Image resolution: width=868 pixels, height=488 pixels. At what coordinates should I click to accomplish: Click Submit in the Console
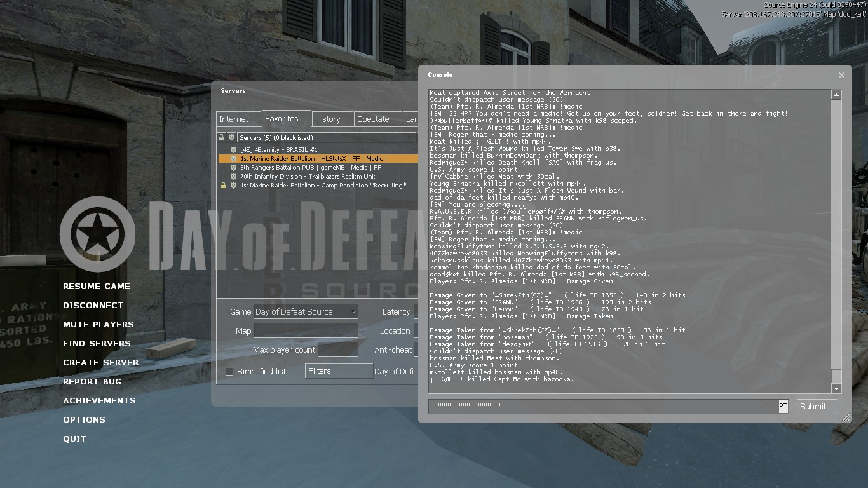(x=817, y=407)
